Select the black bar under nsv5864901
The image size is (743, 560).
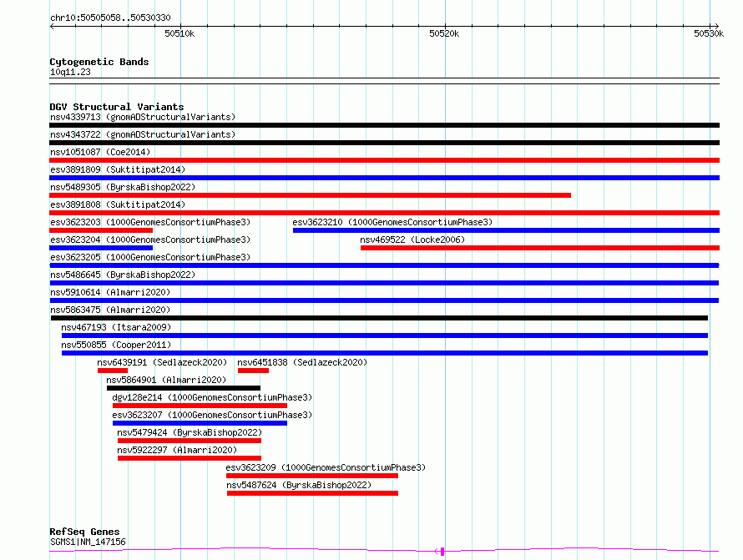coord(184,388)
